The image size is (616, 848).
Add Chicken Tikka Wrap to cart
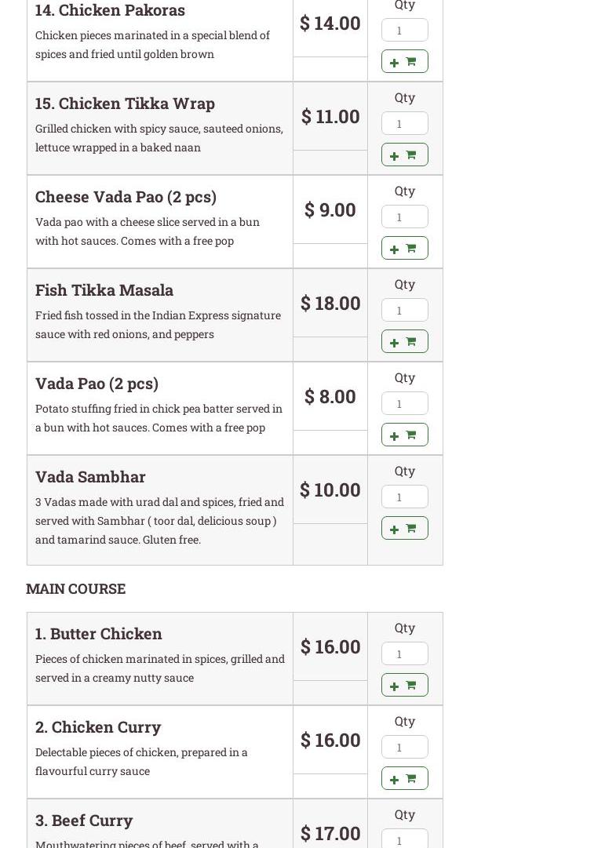tap(404, 155)
